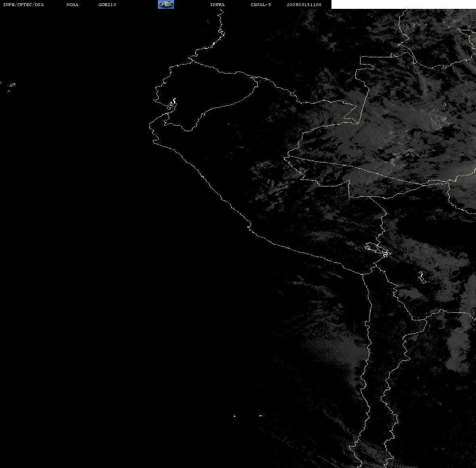Select the GOES10 satellite label
Viewport: 476px width, 468px height.
tap(107, 4)
